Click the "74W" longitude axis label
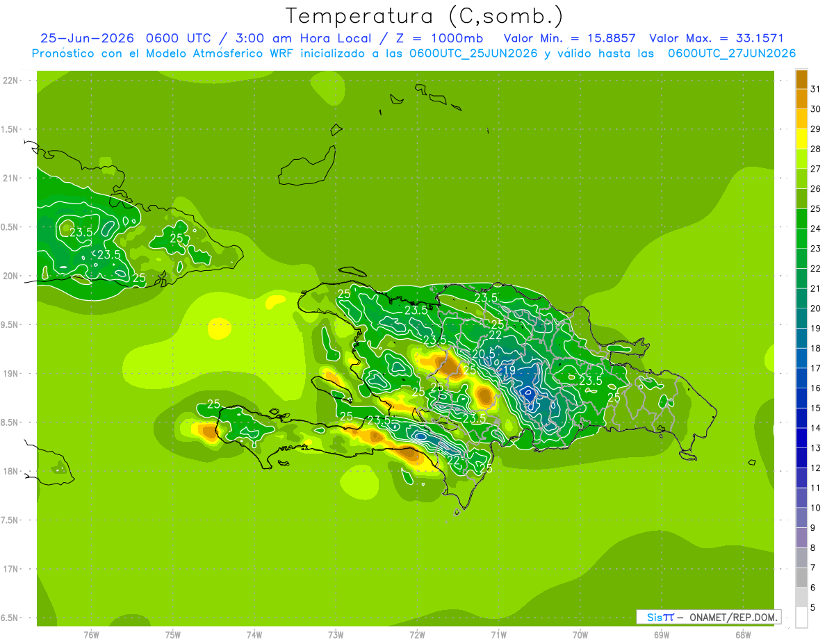834x644 pixels. (254, 635)
